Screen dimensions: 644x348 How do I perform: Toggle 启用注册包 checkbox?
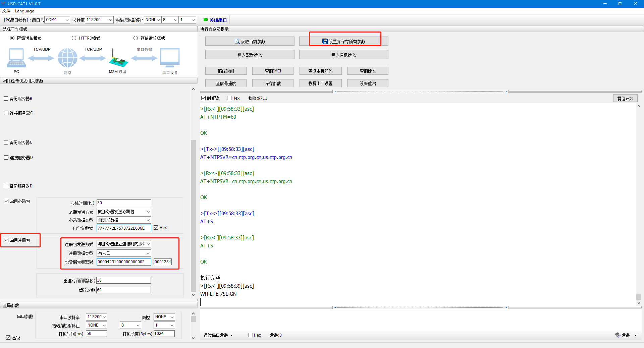point(6,240)
